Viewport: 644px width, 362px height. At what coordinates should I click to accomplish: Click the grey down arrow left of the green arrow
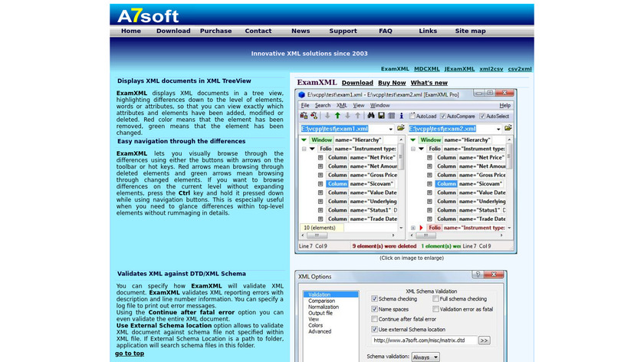pyautogui.click(x=327, y=116)
